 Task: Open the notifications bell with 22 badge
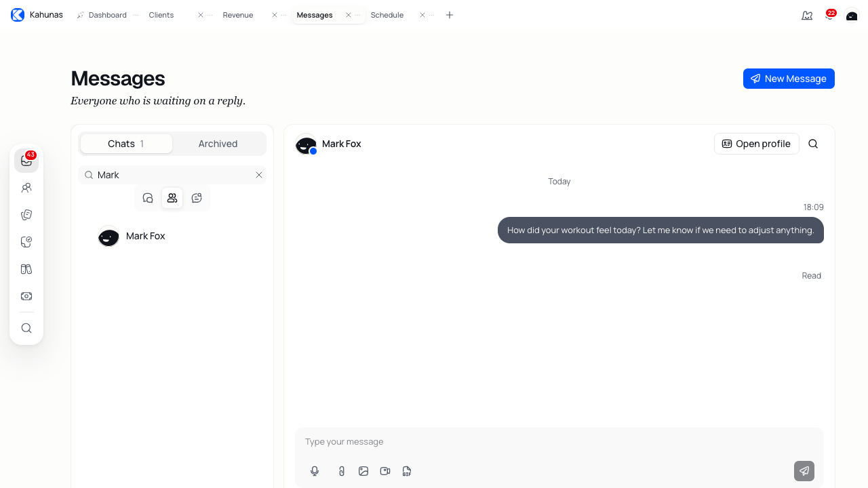[829, 15]
